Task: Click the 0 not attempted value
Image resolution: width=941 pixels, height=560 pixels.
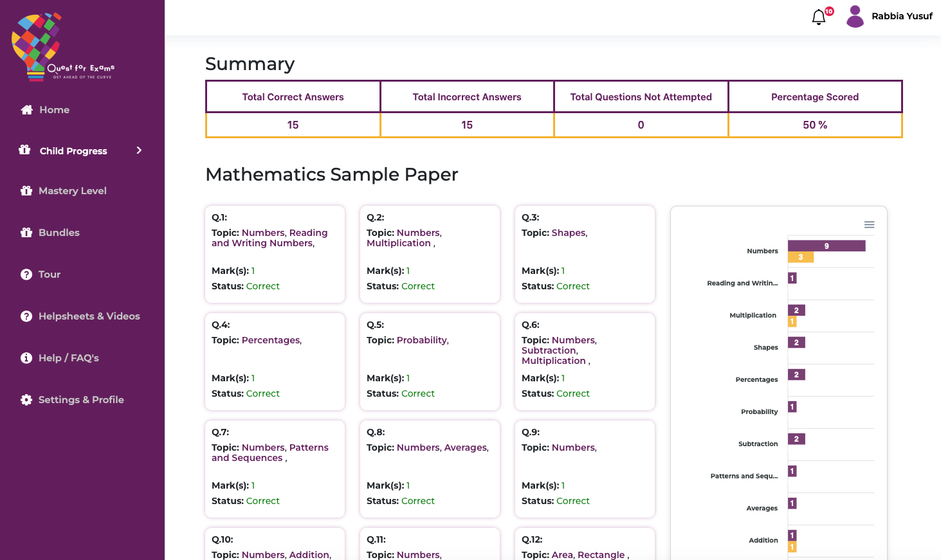Action: point(641,125)
